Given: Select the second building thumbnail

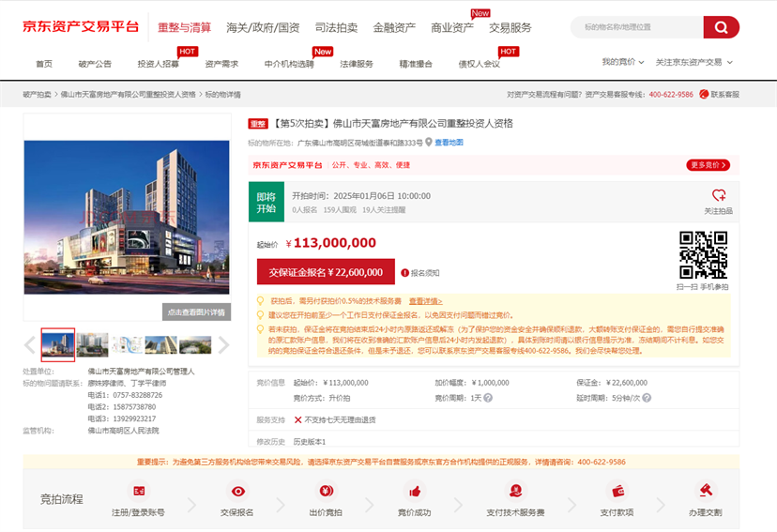Looking at the screenshot, I should tap(92, 344).
